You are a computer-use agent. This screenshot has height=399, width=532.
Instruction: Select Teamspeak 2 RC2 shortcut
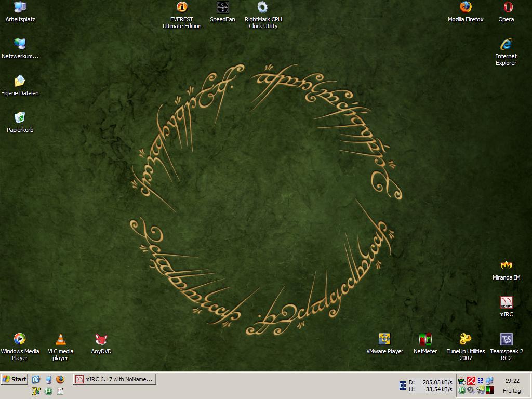506,347
